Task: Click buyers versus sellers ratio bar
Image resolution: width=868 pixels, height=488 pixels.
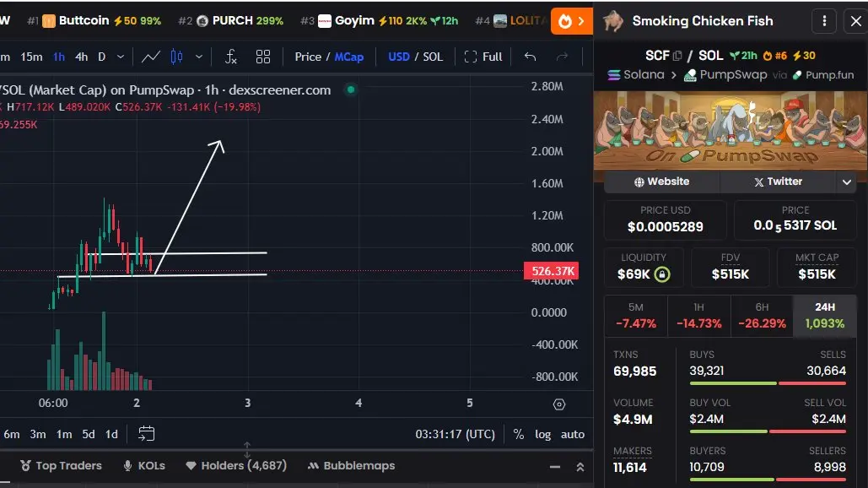Action: [x=768, y=480]
